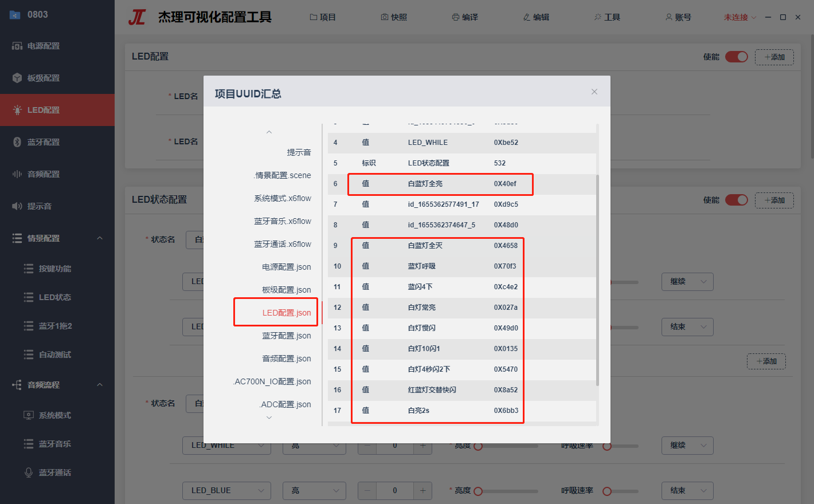This screenshot has width=814, height=504.
Task: Open the 未连接 connection dropdown
Action: click(740, 17)
